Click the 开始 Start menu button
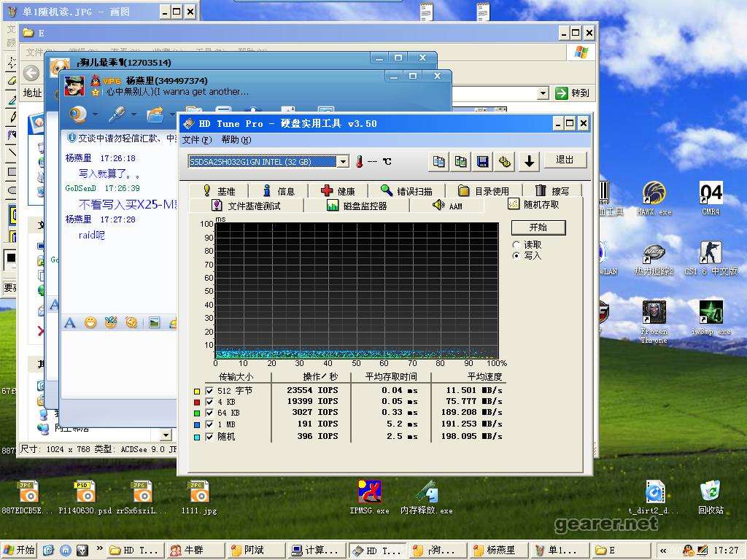This screenshot has height=560, width=747. 18,550
